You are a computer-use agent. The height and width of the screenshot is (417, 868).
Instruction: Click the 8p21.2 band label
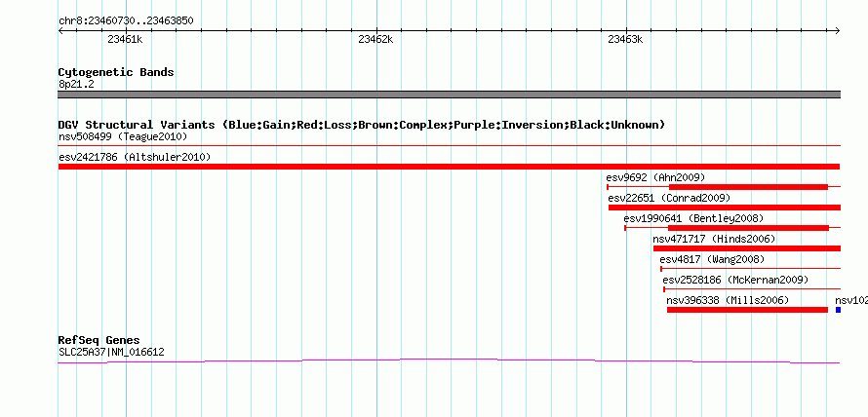(76, 84)
